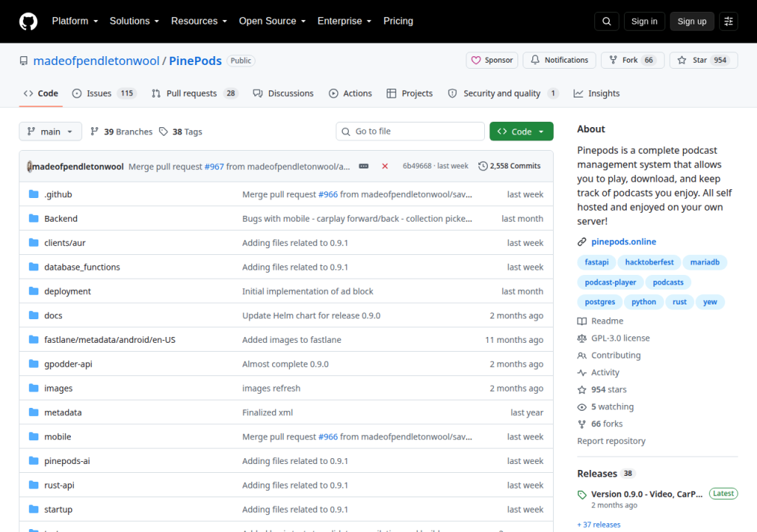Viewport: 757px width, 532px height.
Task: Open the Discussions tab
Action: [x=283, y=93]
